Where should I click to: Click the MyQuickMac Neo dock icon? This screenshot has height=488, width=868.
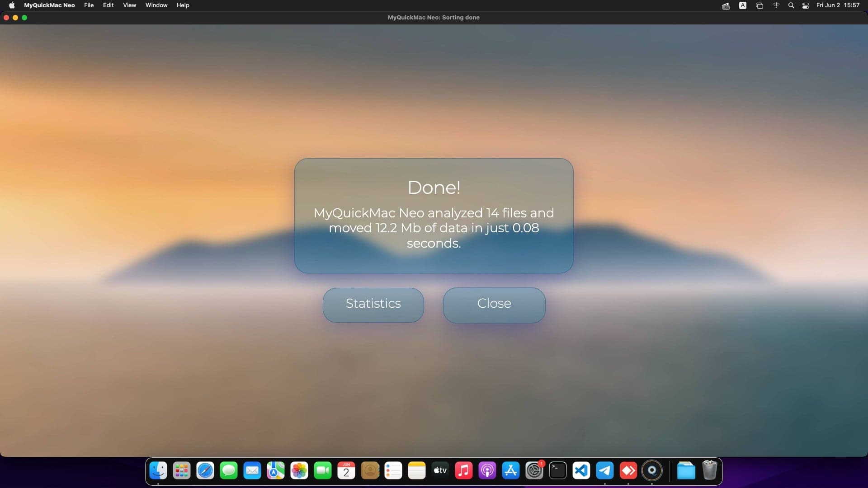point(652,471)
